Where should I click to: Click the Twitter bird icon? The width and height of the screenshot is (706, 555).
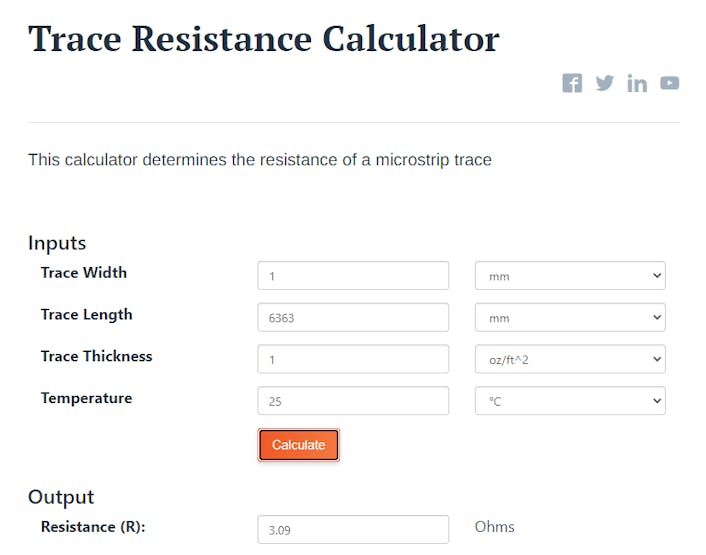[x=604, y=83]
